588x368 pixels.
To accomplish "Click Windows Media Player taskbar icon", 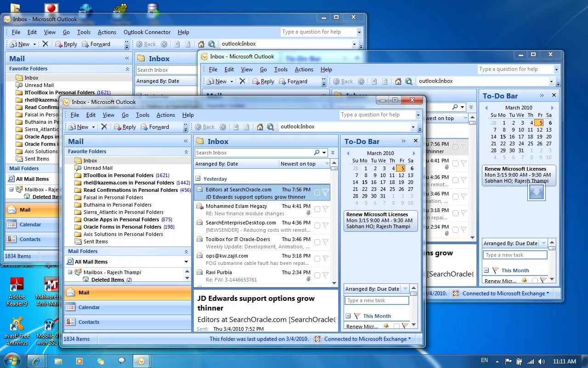I will point(79,361).
